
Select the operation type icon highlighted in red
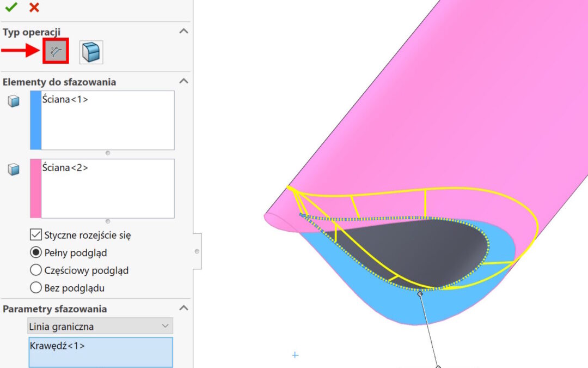tap(56, 52)
